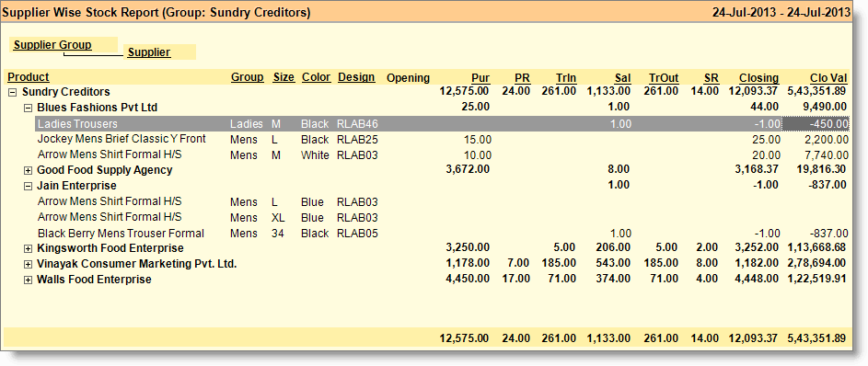Click closing value 9,490.00 cell
868x366 pixels.
click(x=824, y=107)
